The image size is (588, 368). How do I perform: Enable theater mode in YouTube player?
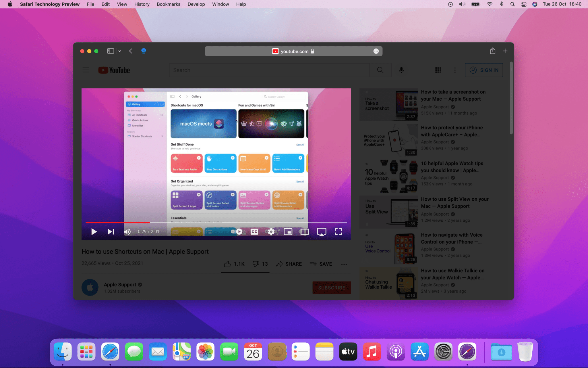tap(305, 231)
